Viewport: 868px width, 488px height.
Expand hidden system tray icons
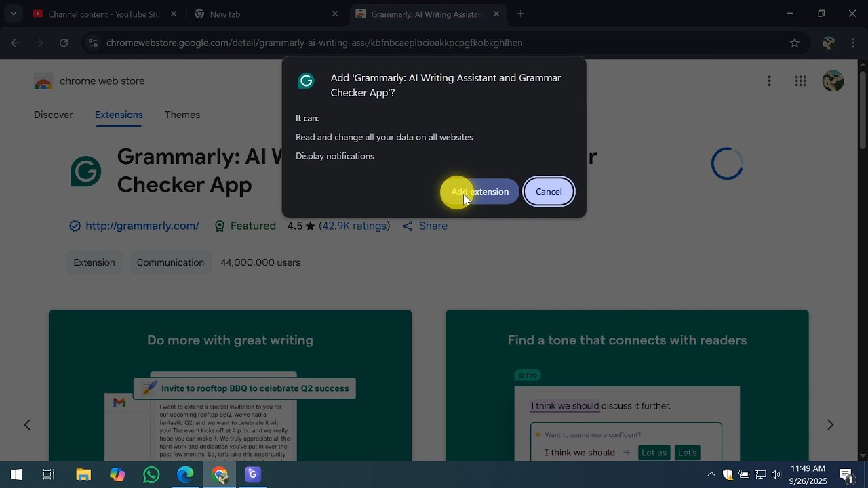pos(711,474)
